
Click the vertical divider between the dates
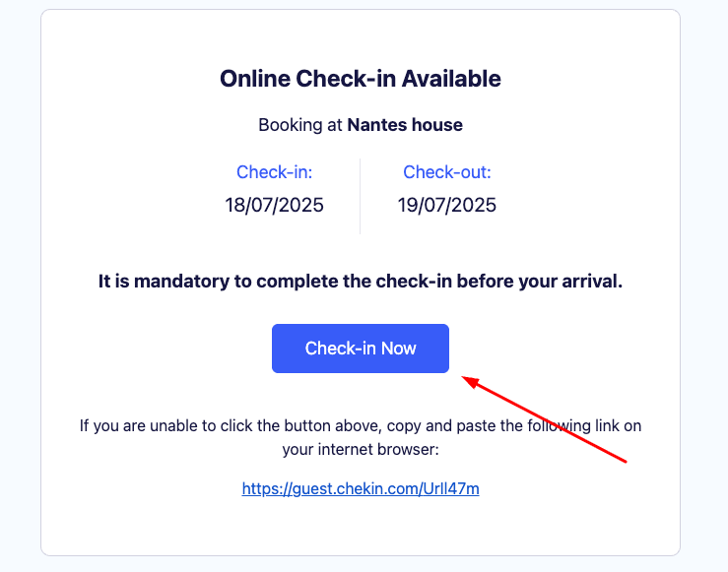pos(361,196)
